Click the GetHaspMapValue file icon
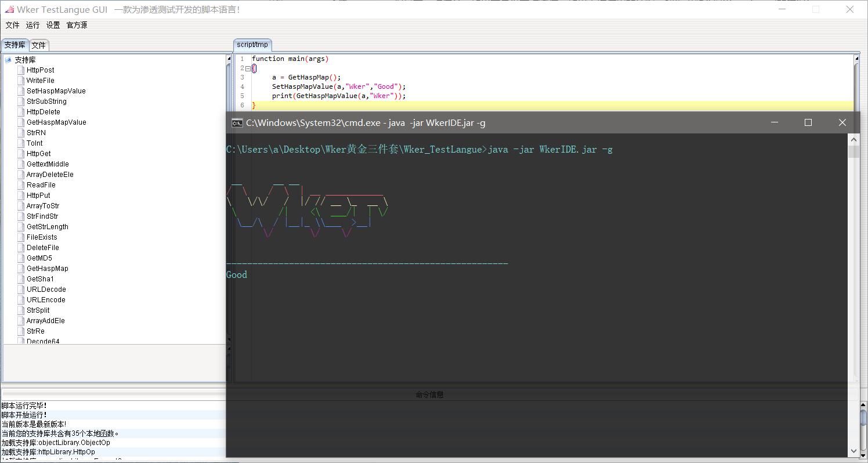 tap(21, 122)
